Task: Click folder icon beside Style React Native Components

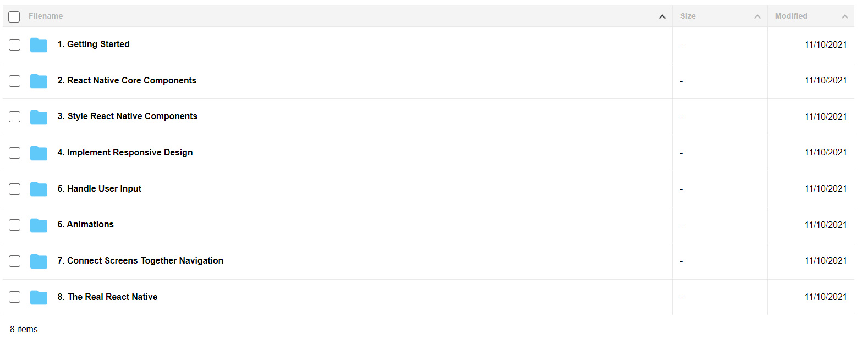Action: (x=39, y=117)
